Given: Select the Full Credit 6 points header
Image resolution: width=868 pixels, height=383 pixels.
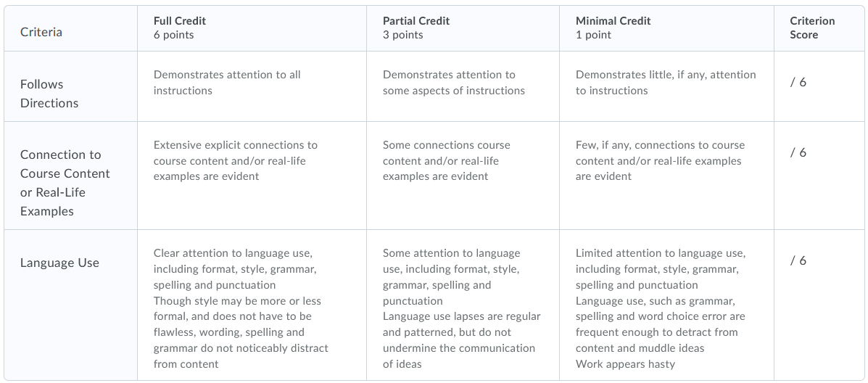Looking at the screenshot, I should (x=181, y=28).
